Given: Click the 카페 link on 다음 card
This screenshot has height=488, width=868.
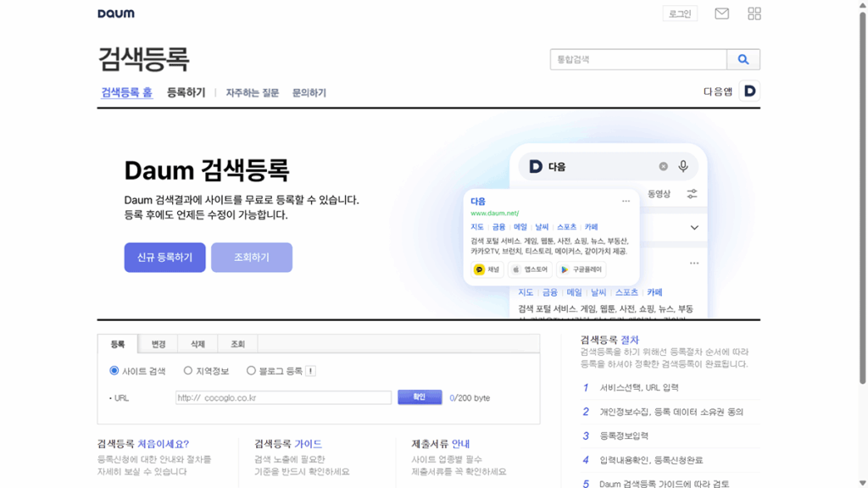Looking at the screenshot, I should click(591, 227).
